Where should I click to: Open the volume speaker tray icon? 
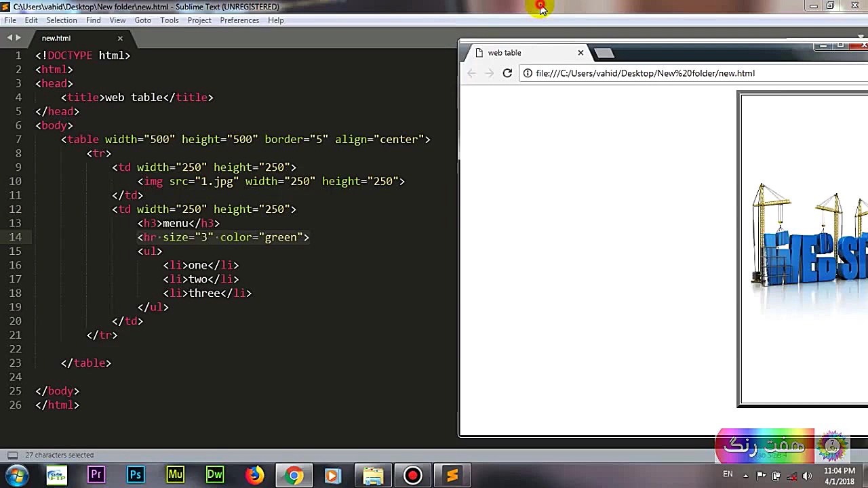coord(807,475)
